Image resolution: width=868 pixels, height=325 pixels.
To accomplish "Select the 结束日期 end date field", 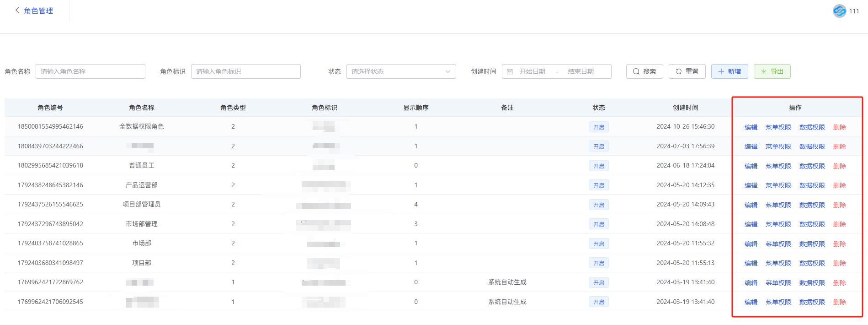I will [x=580, y=71].
